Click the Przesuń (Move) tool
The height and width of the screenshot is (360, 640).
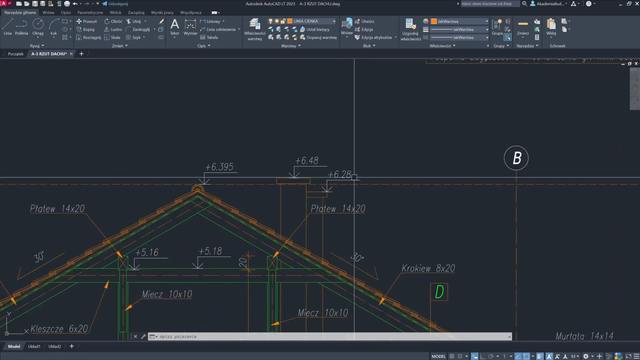(x=87, y=21)
